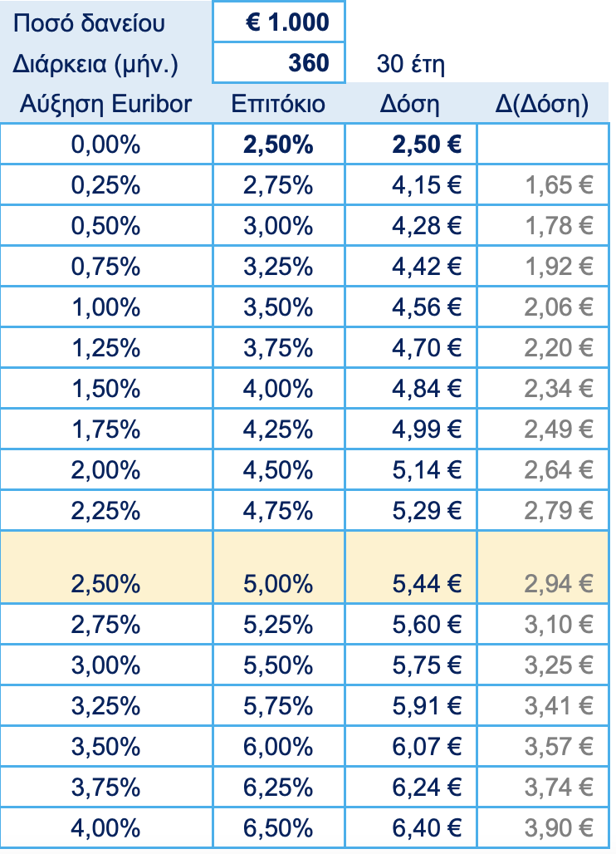Select the 4,00% Euribor increase cell
This screenshot has width=616, height=854.
pos(106,828)
